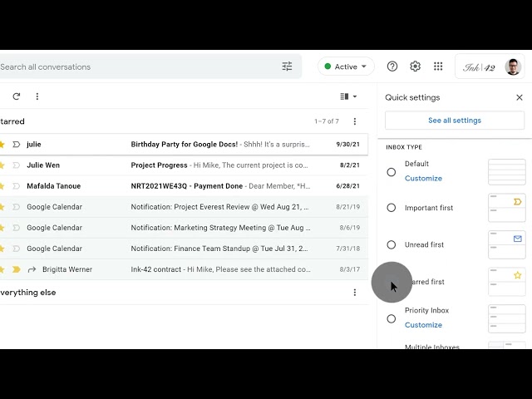The image size is (532, 399).
Task: Click the Priority Inbox preview thumbnail
Action: coord(506,318)
